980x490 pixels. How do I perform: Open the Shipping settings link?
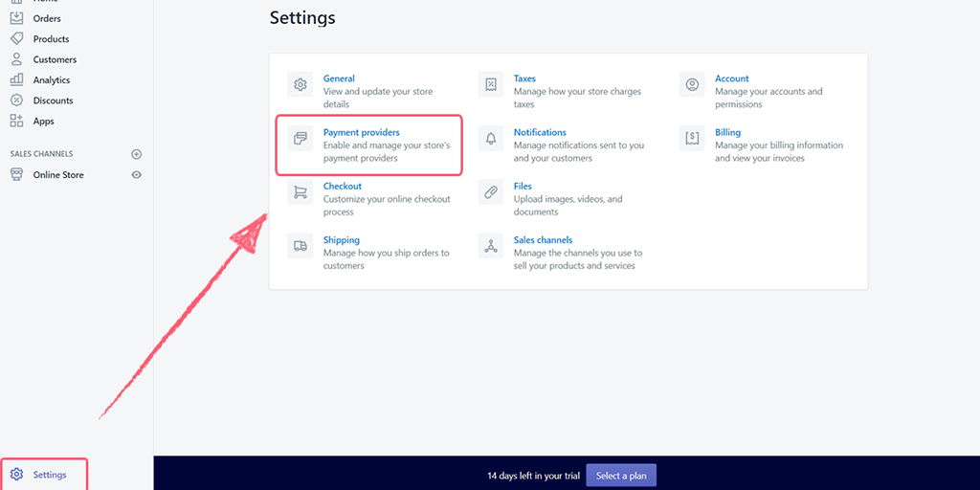pyautogui.click(x=342, y=240)
